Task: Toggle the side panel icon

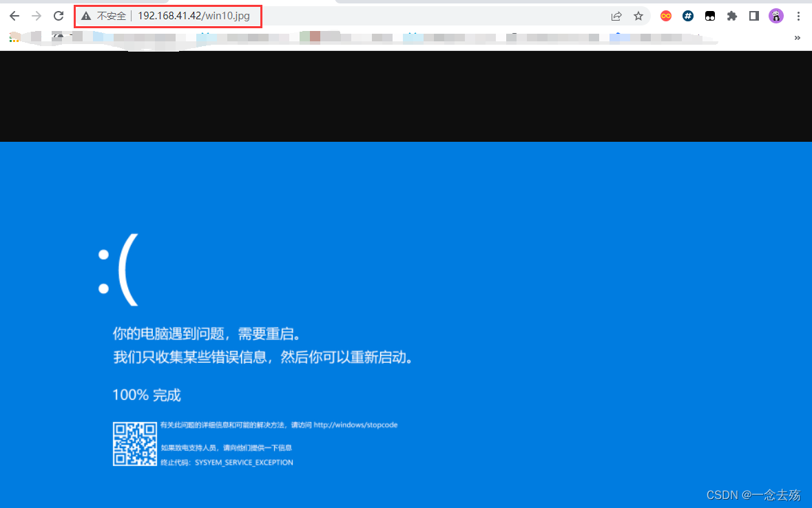Action: (x=753, y=15)
